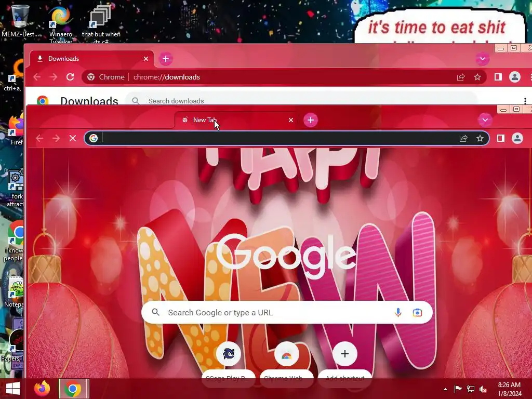Open the Windows Start menu
Viewport: 532px width, 399px height.
click(13, 389)
